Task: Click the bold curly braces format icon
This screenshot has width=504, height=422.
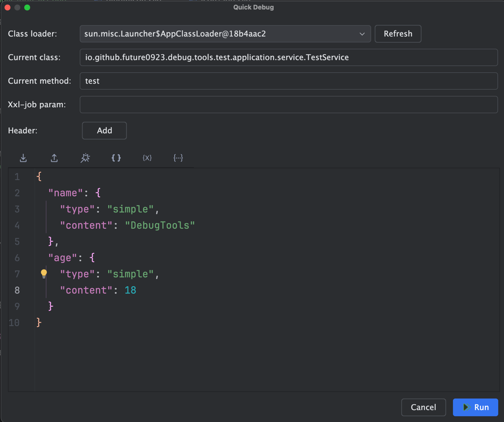Action: (x=116, y=158)
